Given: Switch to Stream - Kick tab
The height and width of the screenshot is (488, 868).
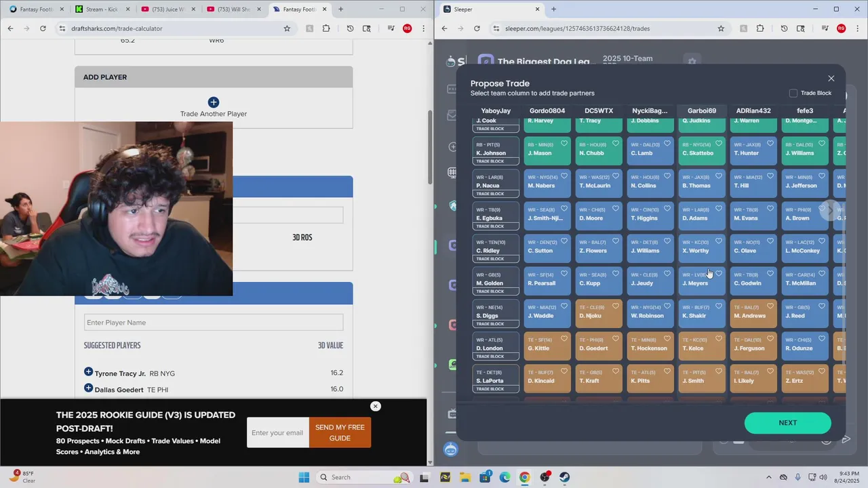Looking at the screenshot, I should pyautogui.click(x=102, y=9).
